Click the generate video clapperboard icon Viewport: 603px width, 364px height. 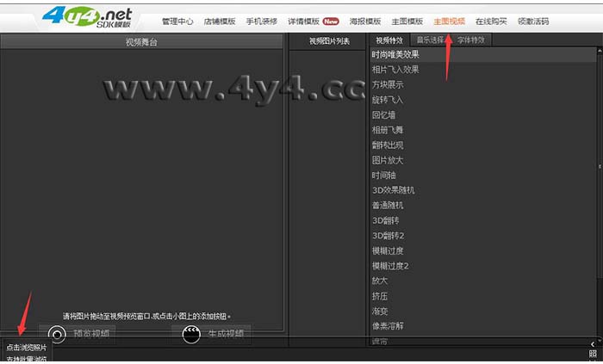(191, 334)
